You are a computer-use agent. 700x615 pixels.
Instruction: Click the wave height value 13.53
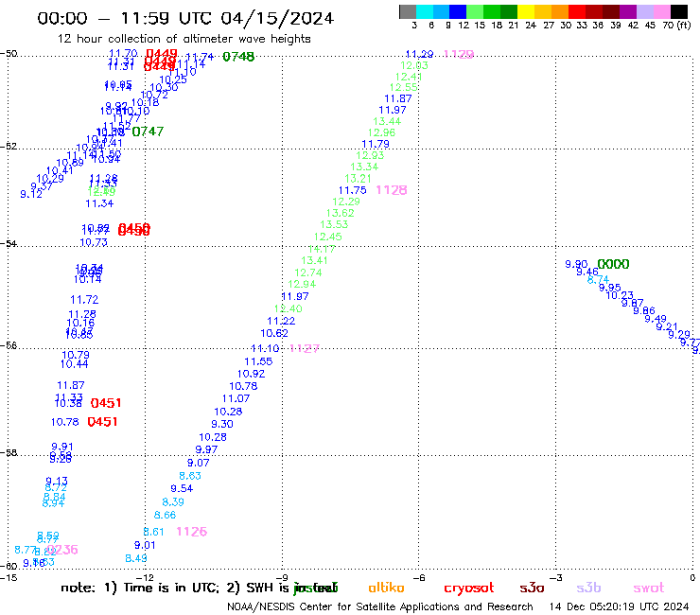click(x=334, y=224)
